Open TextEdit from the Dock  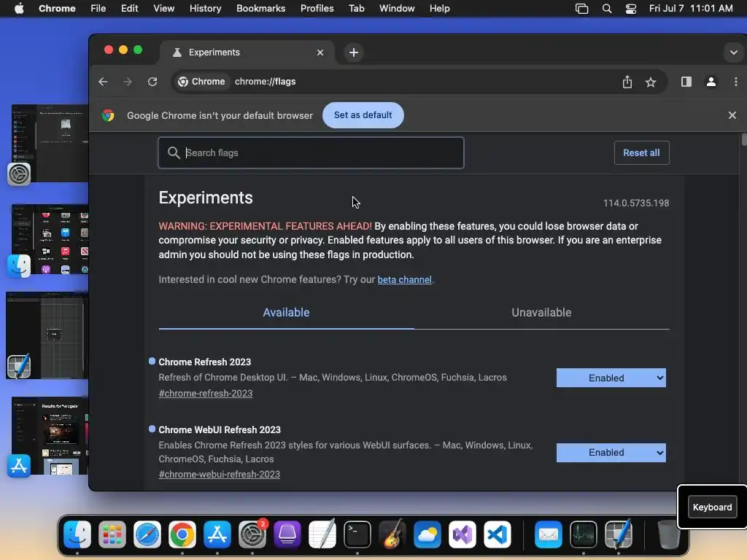point(322,534)
